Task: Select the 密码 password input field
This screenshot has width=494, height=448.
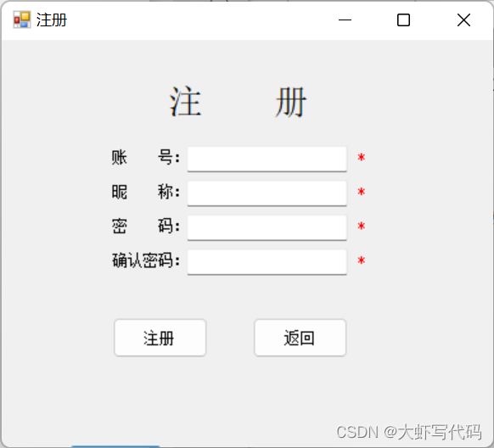Action: [267, 227]
